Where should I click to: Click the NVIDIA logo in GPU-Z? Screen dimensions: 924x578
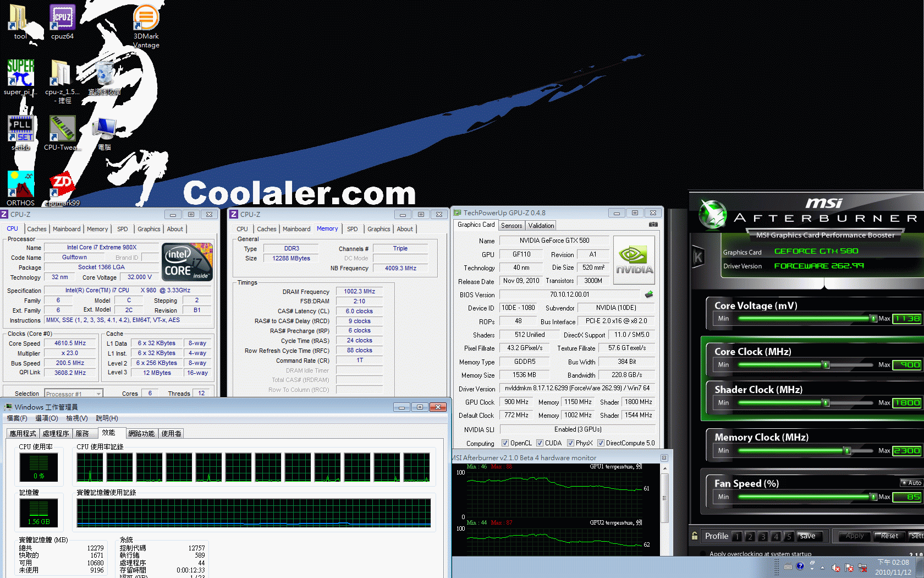(634, 260)
